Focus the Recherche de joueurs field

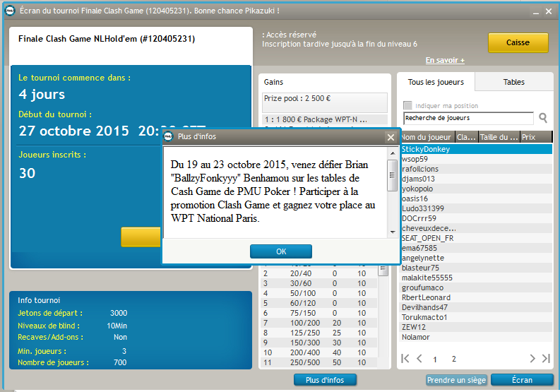click(468, 118)
